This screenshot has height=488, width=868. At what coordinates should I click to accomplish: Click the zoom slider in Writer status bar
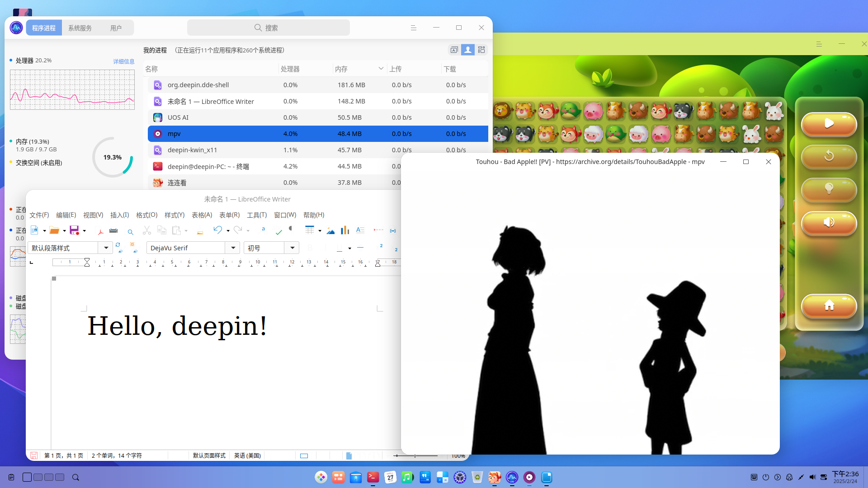(415, 455)
